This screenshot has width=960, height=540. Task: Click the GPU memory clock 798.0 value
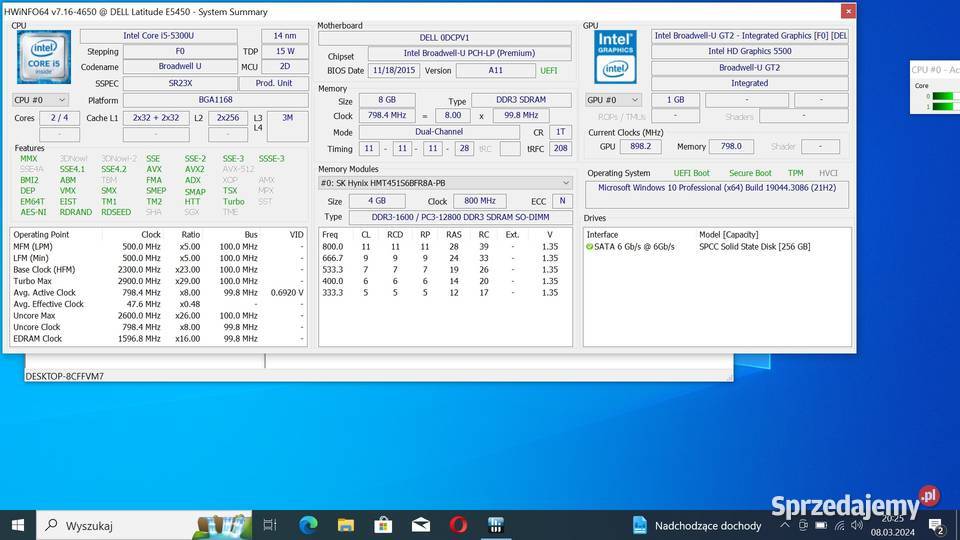pos(731,146)
